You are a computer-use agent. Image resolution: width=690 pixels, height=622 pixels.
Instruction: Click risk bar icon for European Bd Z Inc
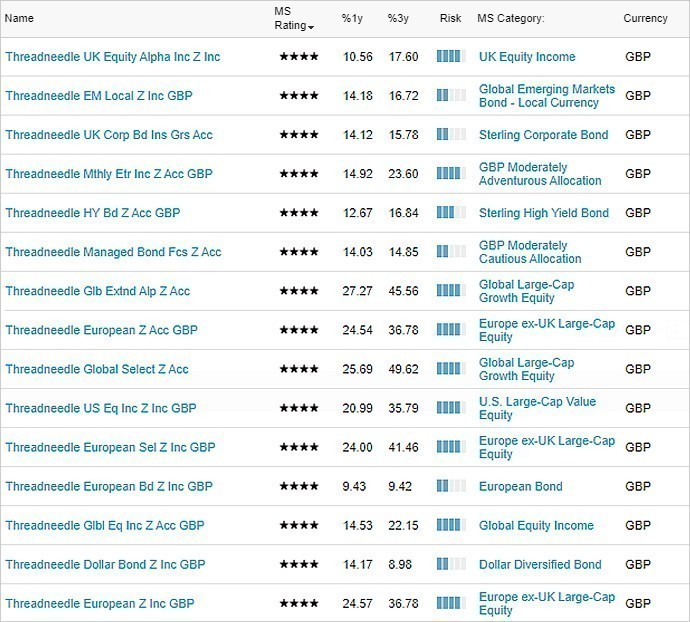pos(451,486)
